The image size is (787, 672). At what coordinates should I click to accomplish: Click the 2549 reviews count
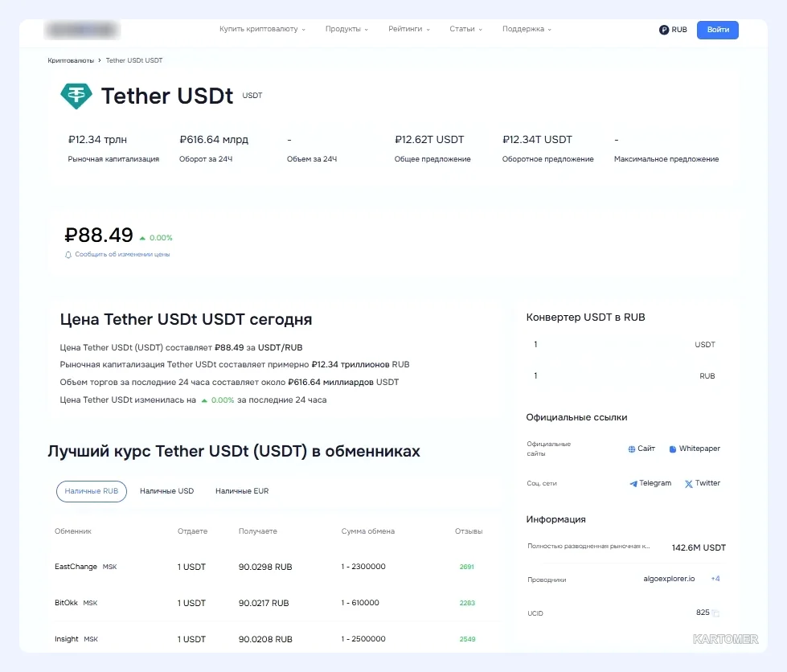pos(467,639)
